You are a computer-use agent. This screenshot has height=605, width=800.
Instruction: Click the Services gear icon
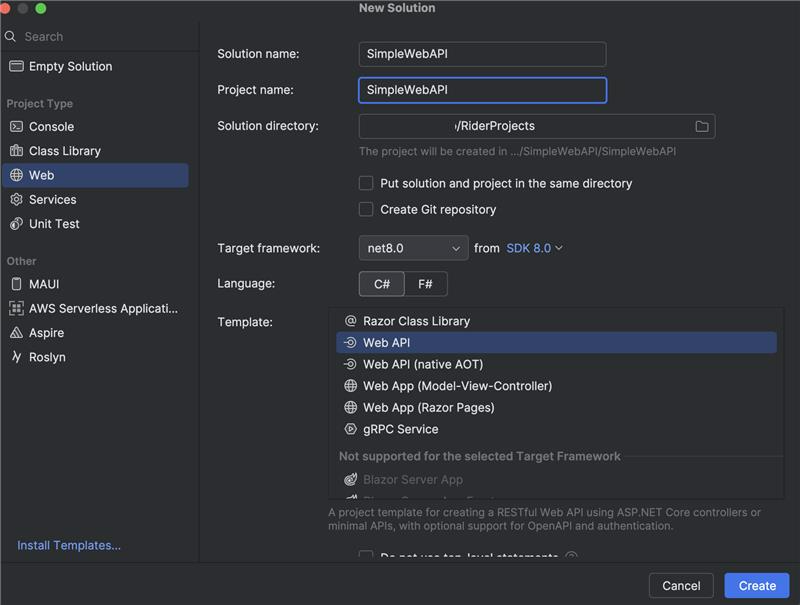pos(16,200)
